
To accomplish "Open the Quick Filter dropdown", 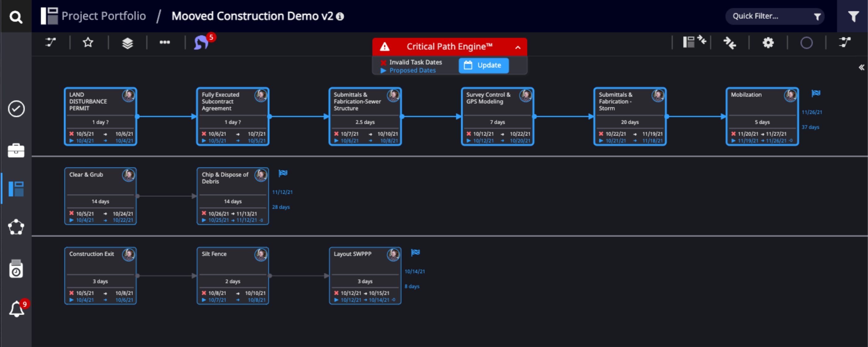I will [775, 16].
